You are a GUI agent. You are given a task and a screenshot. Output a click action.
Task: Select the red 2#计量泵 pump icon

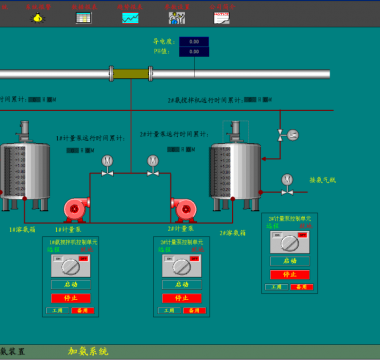point(183,210)
